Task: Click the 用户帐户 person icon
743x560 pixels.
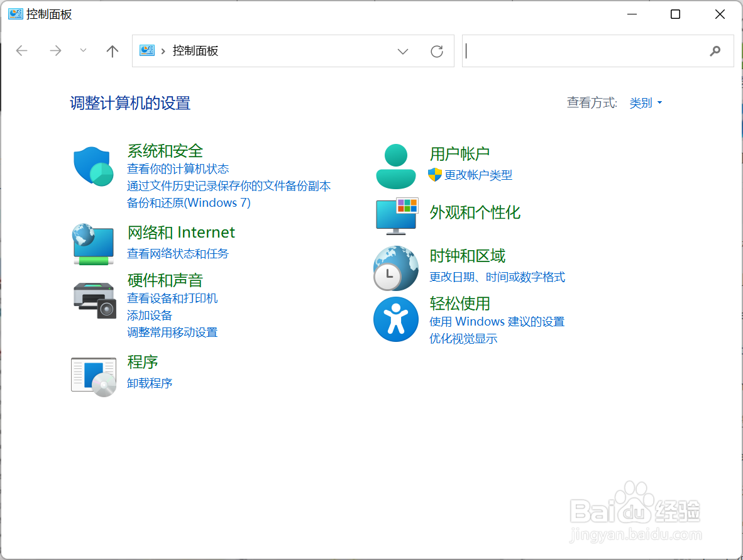Action: [x=395, y=166]
